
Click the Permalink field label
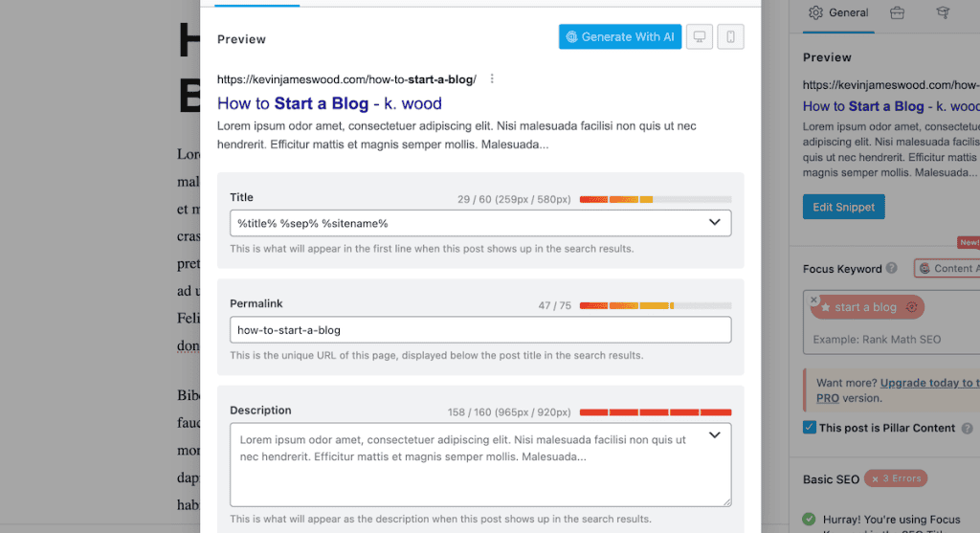coord(256,303)
